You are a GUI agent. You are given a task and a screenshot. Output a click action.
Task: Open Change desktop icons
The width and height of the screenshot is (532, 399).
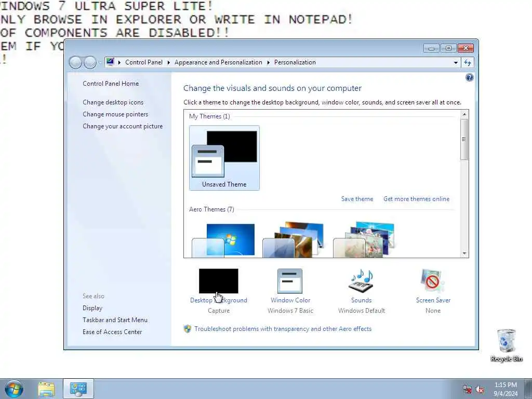113,102
